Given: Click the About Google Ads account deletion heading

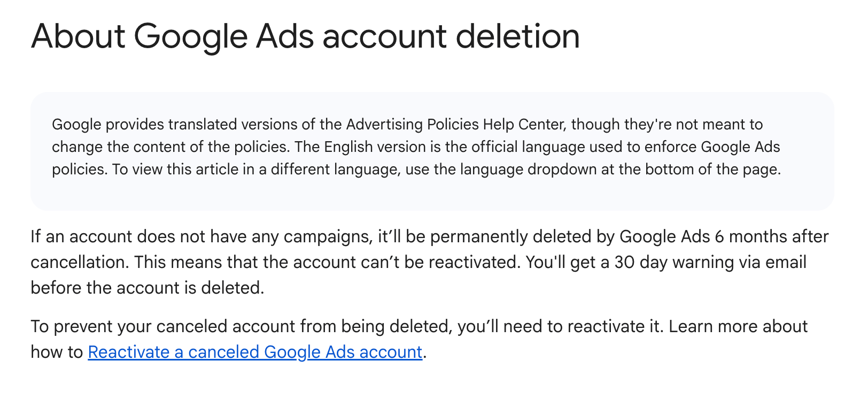Looking at the screenshot, I should click(305, 36).
